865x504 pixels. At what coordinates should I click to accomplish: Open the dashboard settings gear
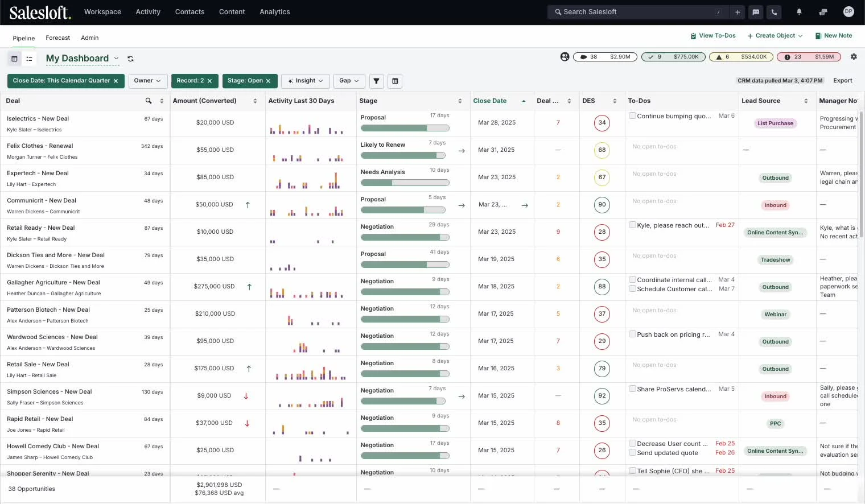click(x=854, y=57)
